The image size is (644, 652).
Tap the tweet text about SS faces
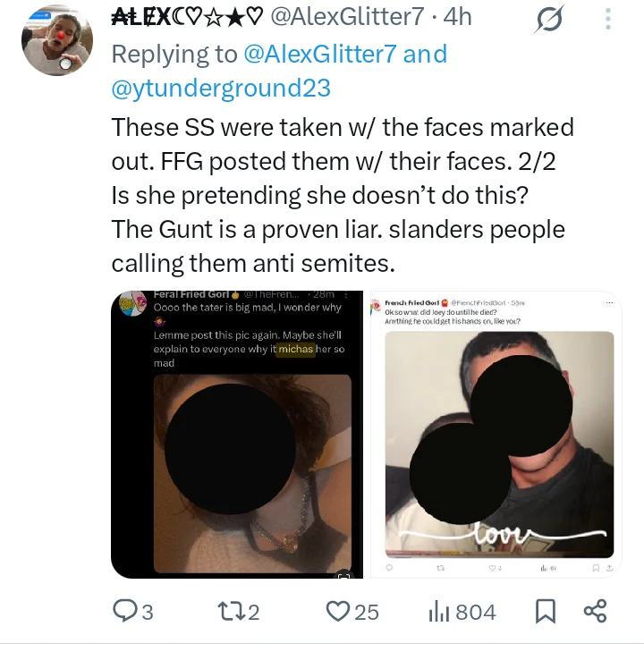(x=343, y=195)
